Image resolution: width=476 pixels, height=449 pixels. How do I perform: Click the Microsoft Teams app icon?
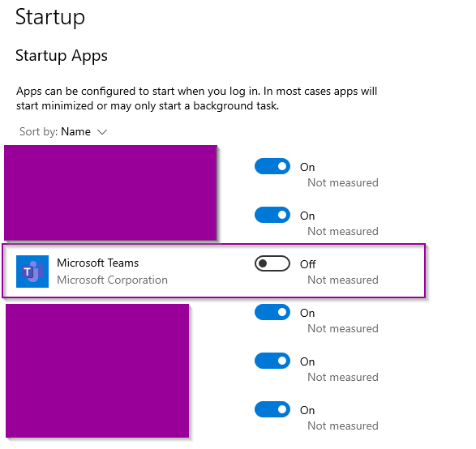coord(32,272)
